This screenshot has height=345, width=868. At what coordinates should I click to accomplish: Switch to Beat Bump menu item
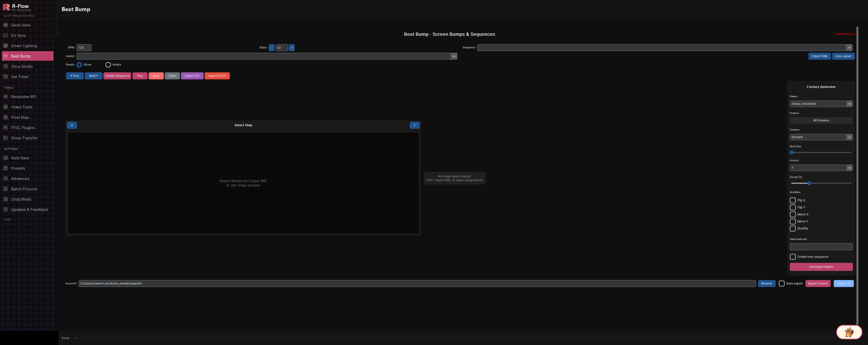click(x=28, y=56)
